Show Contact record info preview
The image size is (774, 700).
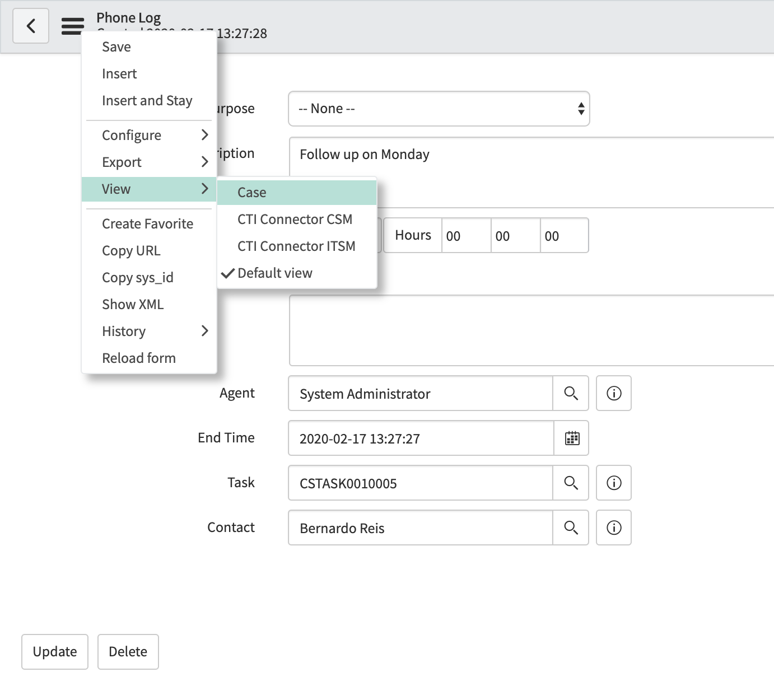click(613, 528)
